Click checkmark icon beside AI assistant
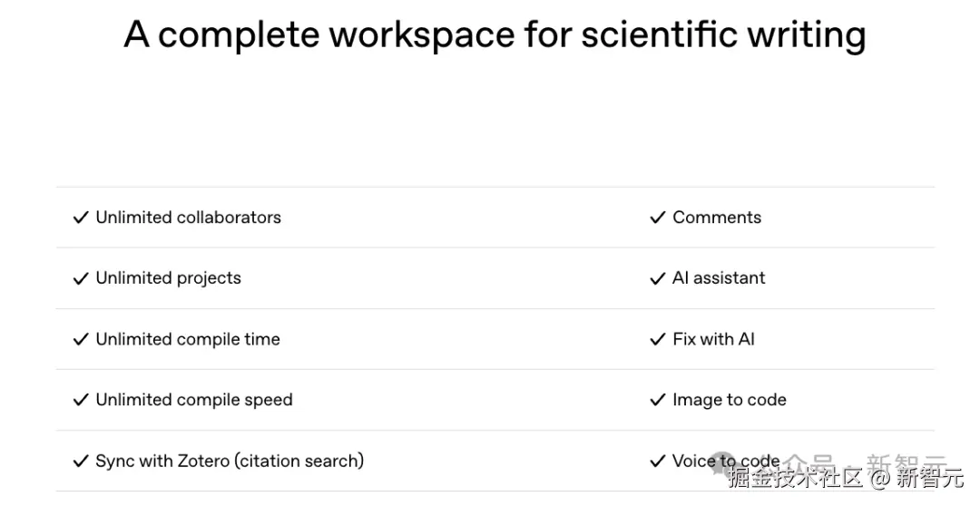The height and width of the screenshot is (506, 980). pos(658,278)
